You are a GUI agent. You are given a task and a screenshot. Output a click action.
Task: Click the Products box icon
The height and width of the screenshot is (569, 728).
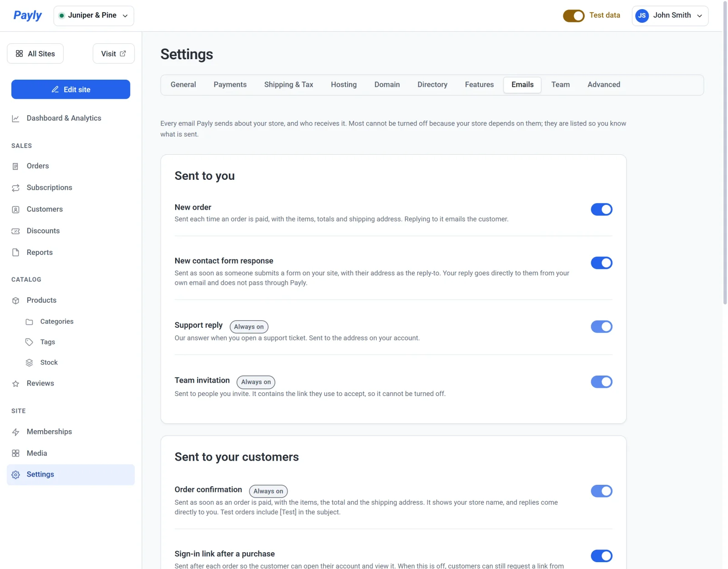(x=15, y=300)
